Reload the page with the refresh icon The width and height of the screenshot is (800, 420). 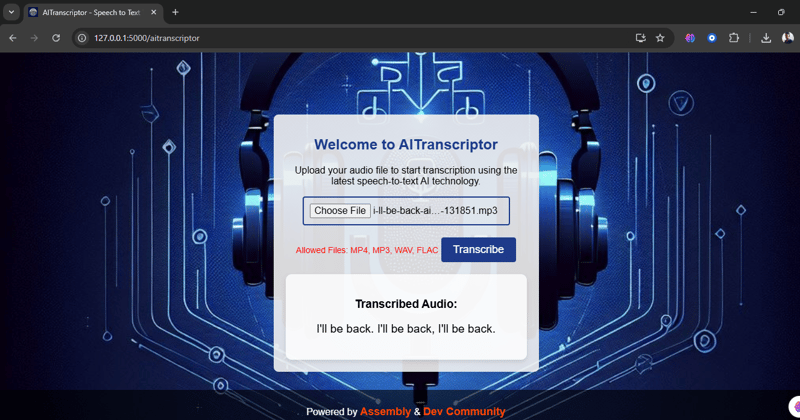[x=56, y=38]
